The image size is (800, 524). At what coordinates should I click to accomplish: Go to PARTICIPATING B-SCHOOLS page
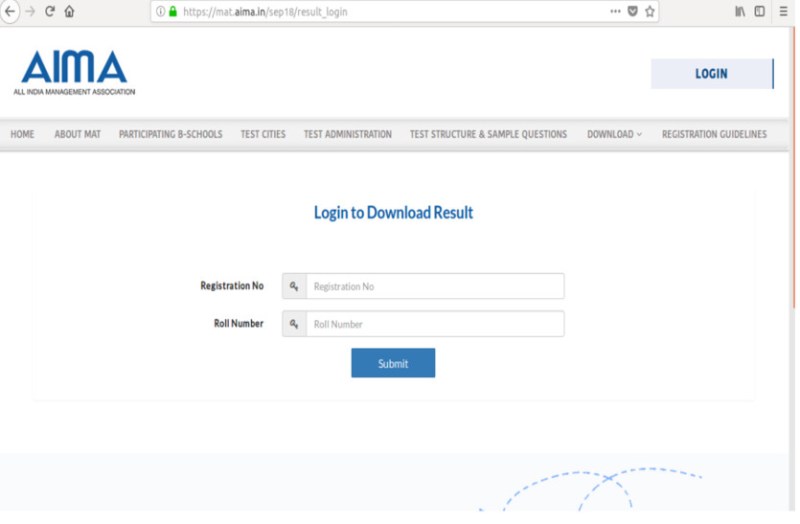(170, 134)
